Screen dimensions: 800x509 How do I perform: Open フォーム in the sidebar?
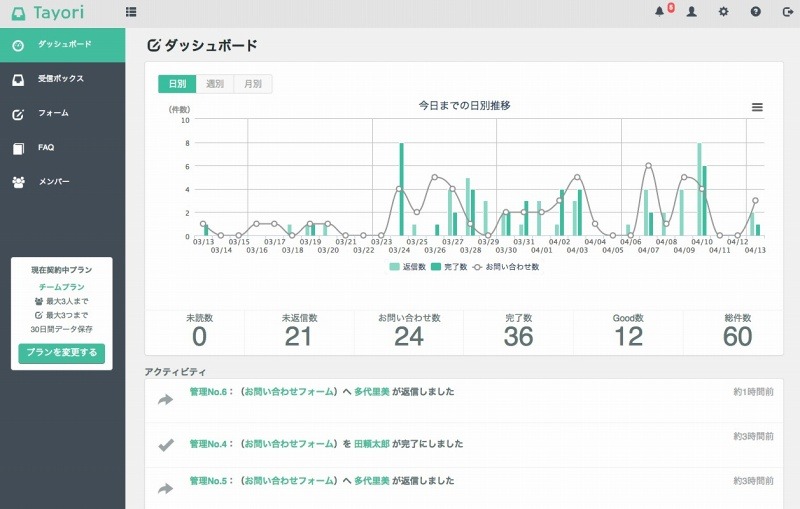pos(62,114)
